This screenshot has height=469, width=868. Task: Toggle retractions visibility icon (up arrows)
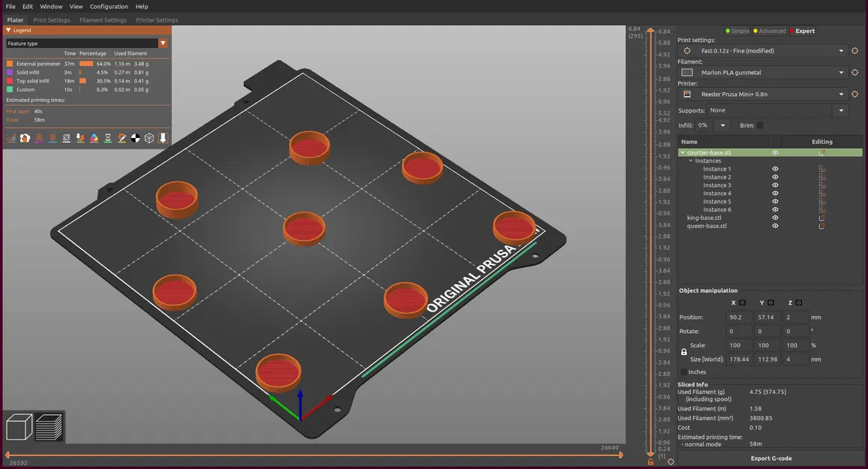point(39,138)
